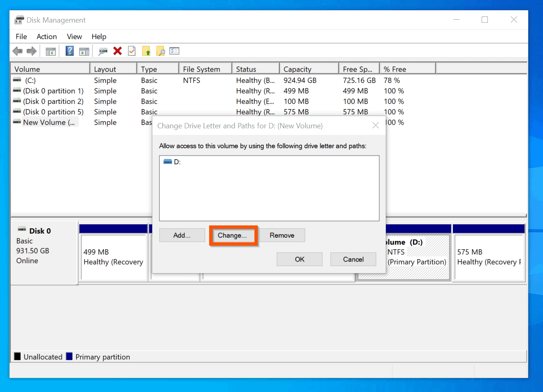Image resolution: width=543 pixels, height=392 pixels.
Task: Cancel the Change Drive Letter dialog
Action: pyautogui.click(x=353, y=259)
